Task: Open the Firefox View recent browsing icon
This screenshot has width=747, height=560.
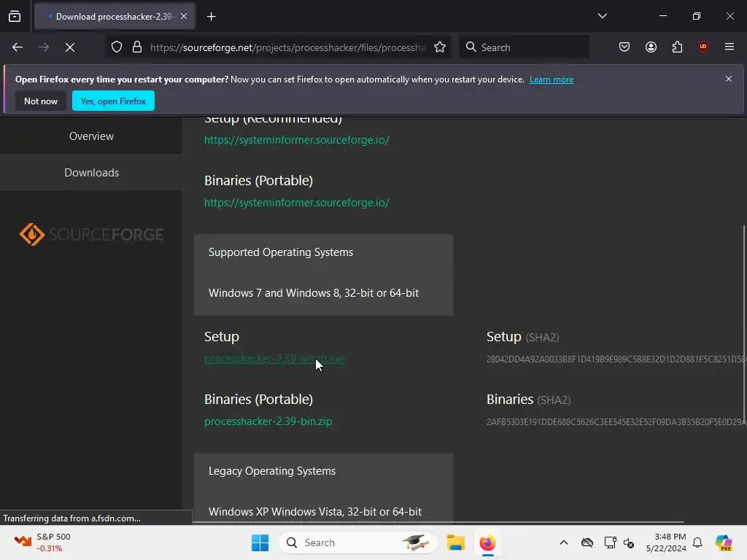Action: (15, 16)
